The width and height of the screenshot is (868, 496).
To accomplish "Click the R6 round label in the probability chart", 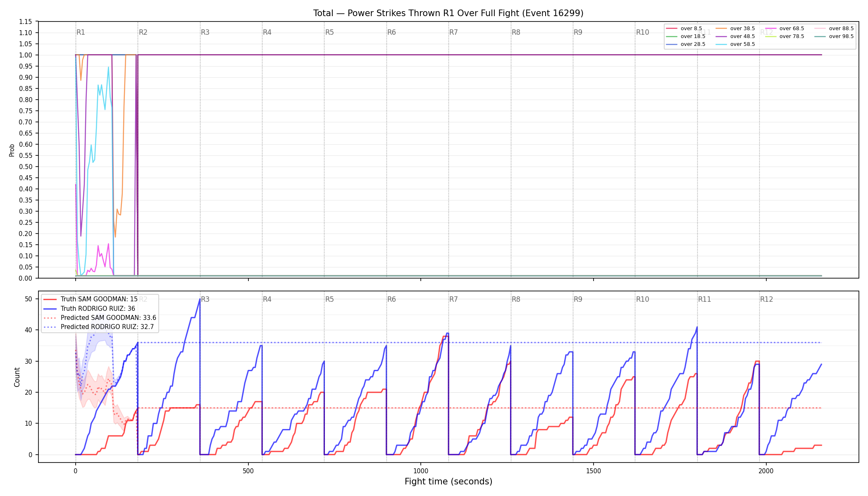I will 391,32.
